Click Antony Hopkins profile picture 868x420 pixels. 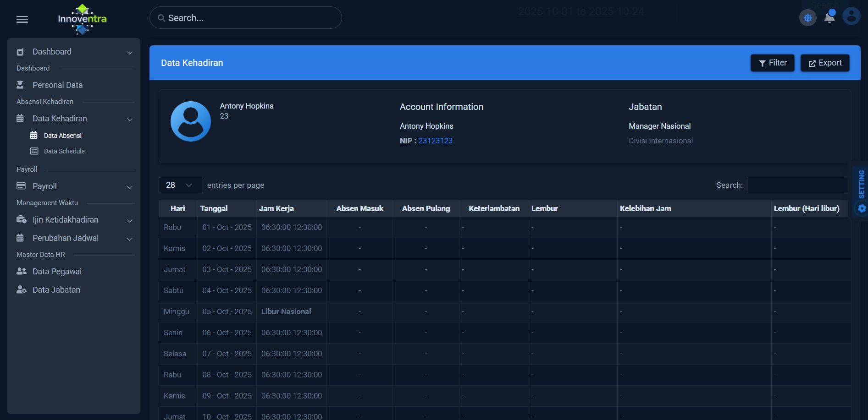[x=191, y=121]
